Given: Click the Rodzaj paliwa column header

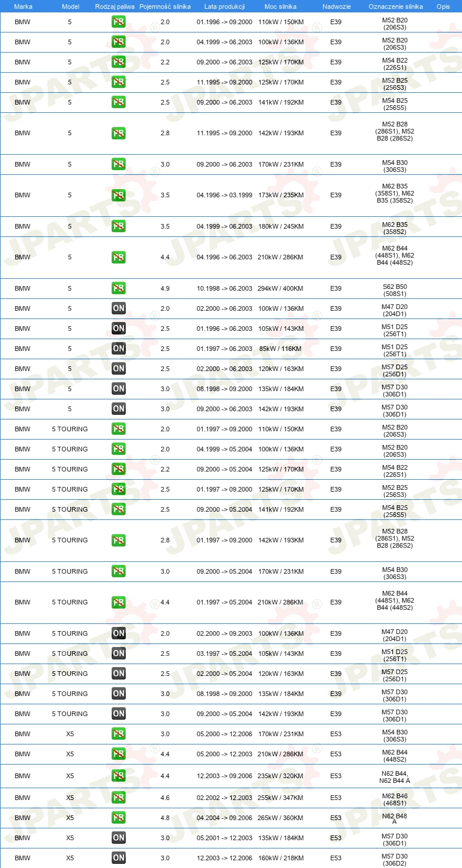Looking at the screenshot, I should (x=115, y=6).
